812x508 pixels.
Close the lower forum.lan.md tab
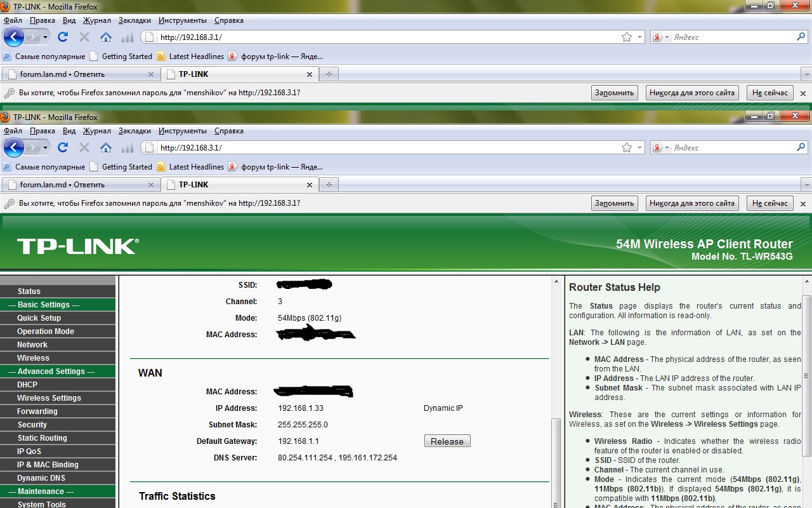tap(151, 185)
